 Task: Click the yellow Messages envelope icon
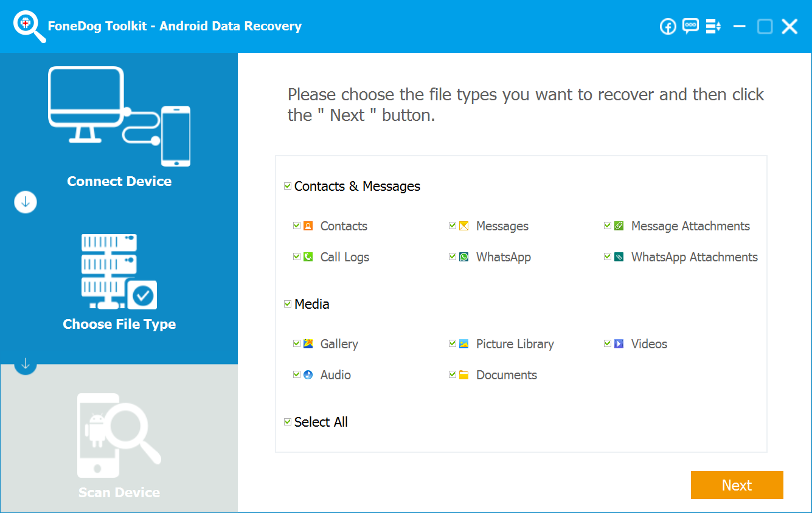point(464,226)
